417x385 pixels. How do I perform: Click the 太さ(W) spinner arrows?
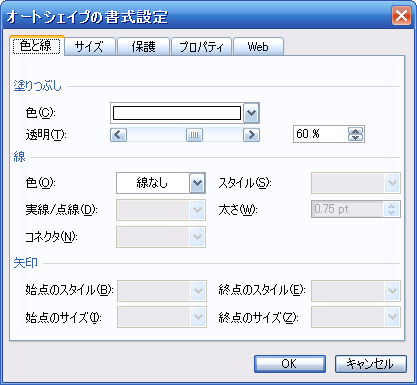[391, 209]
